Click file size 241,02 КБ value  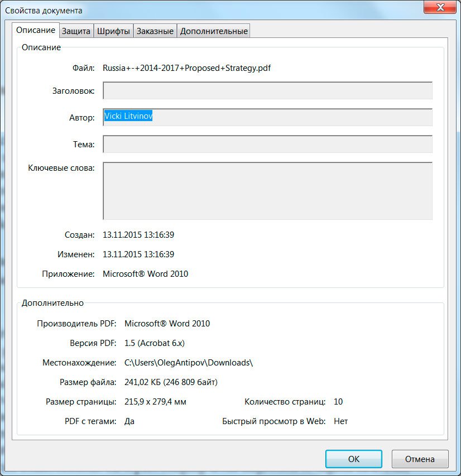coord(171,382)
